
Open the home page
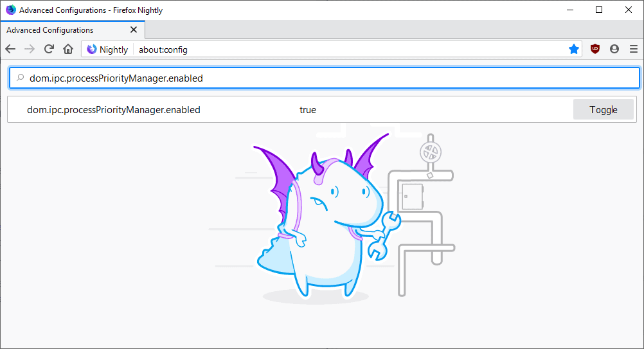click(x=68, y=49)
